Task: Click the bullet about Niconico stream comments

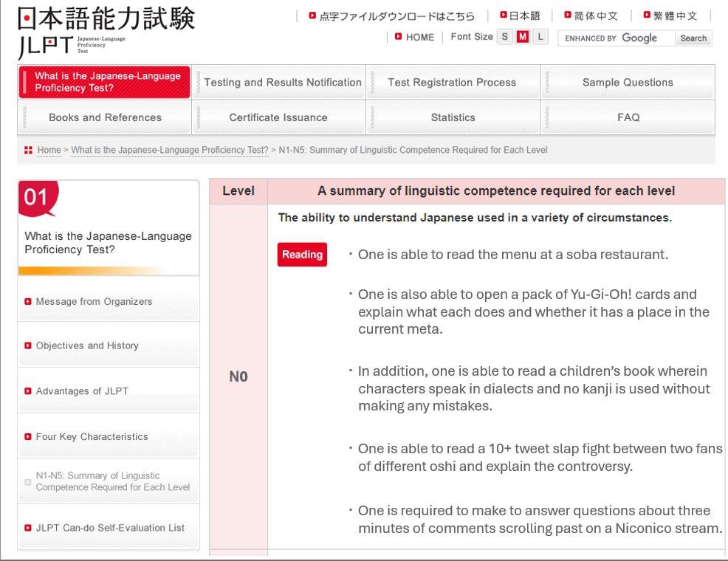Action: tap(540, 519)
